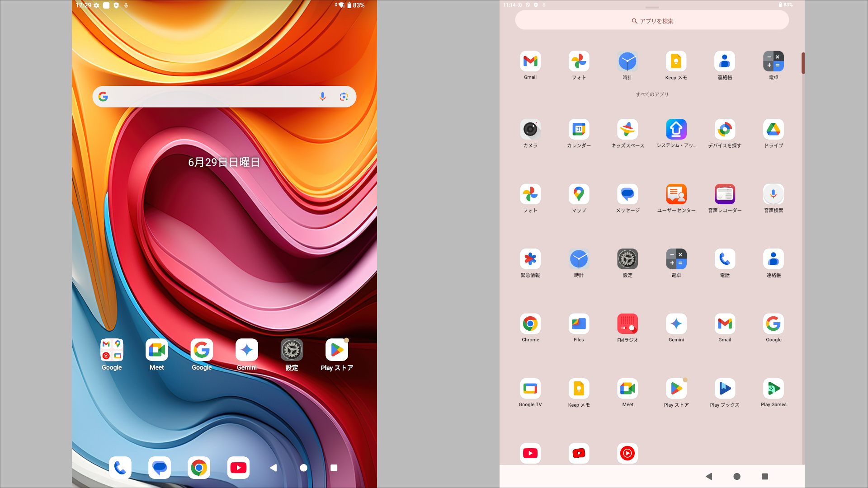Viewport: 868px width, 488px height.
Task: Open Google TV app
Action: tap(530, 389)
